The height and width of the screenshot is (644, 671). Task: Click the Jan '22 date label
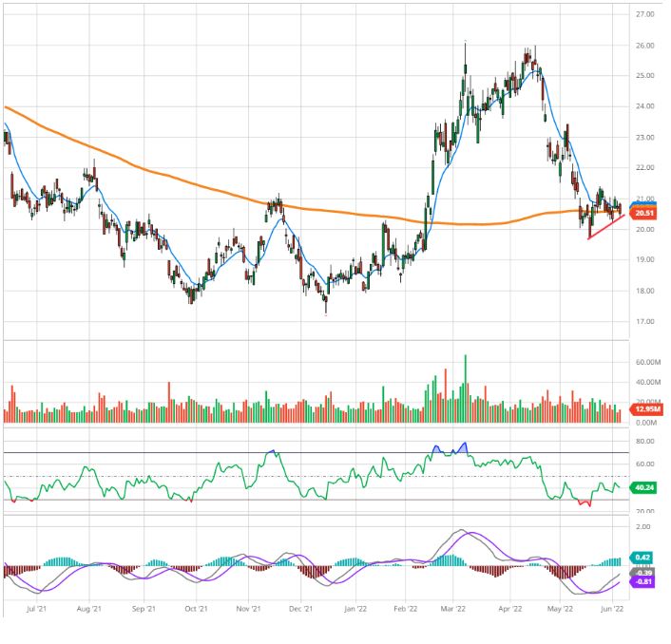[x=355, y=609]
